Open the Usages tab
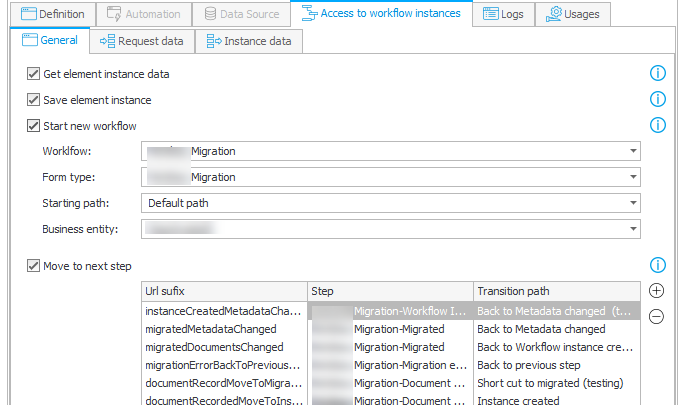 (573, 14)
